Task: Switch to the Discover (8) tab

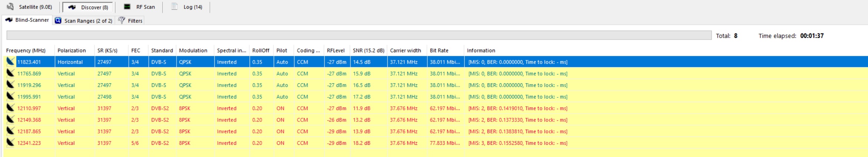Action: point(88,7)
